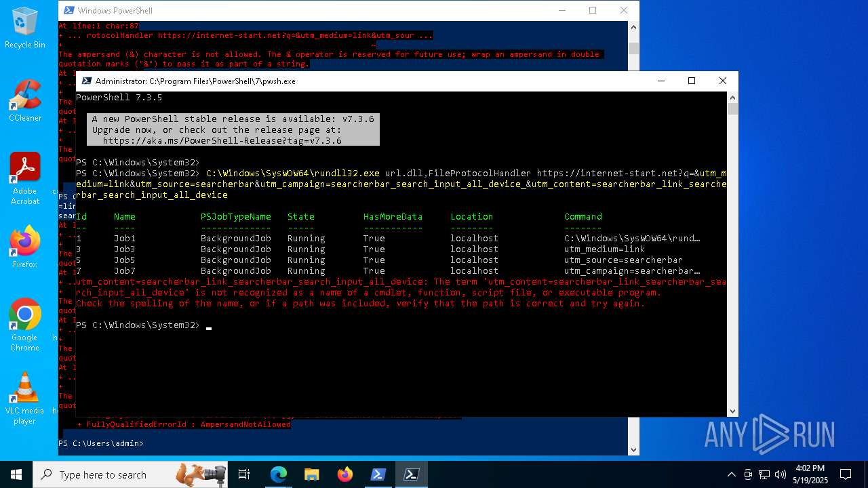868x488 pixels.
Task: Click the Windows PowerShell scrollbar down arrow
Action: (633, 449)
